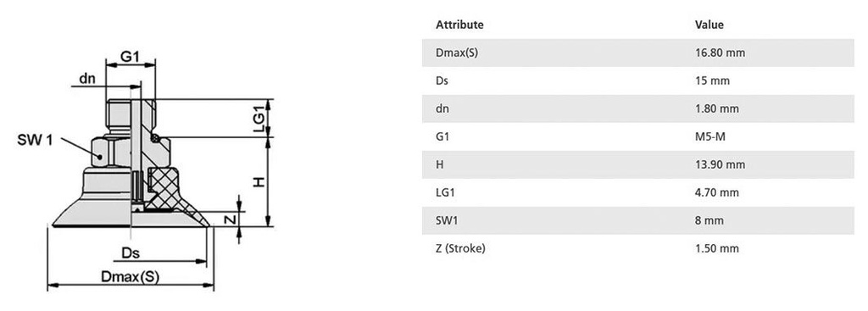Click the Value column header

709,25
